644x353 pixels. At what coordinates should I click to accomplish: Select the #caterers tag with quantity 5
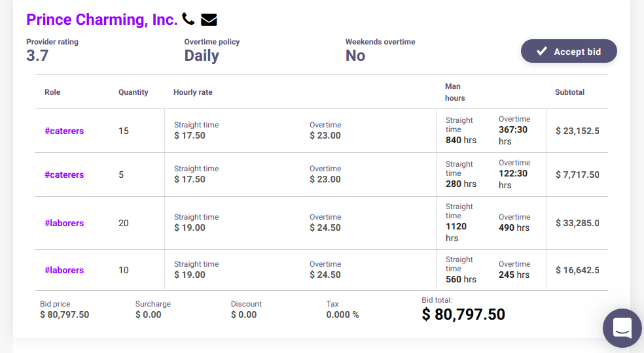pyautogui.click(x=64, y=175)
